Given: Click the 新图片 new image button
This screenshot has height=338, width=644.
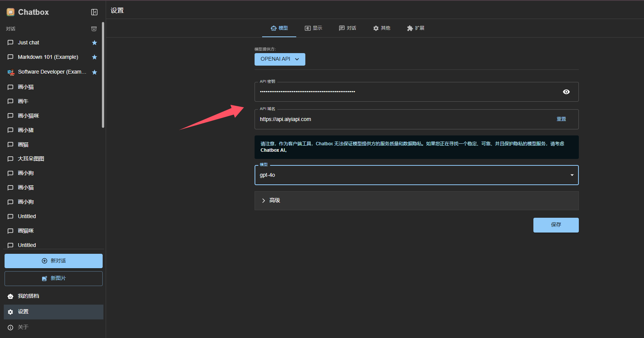Looking at the screenshot, I should pyautogui.click(x=53, y=278).
